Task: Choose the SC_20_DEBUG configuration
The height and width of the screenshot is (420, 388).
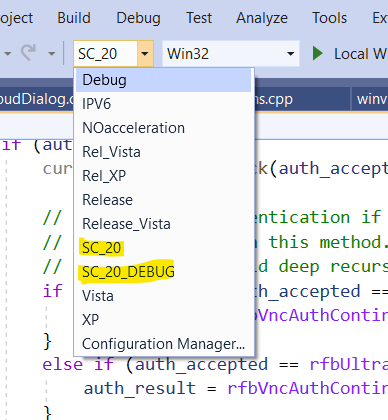Action: (x=163, y=272)
